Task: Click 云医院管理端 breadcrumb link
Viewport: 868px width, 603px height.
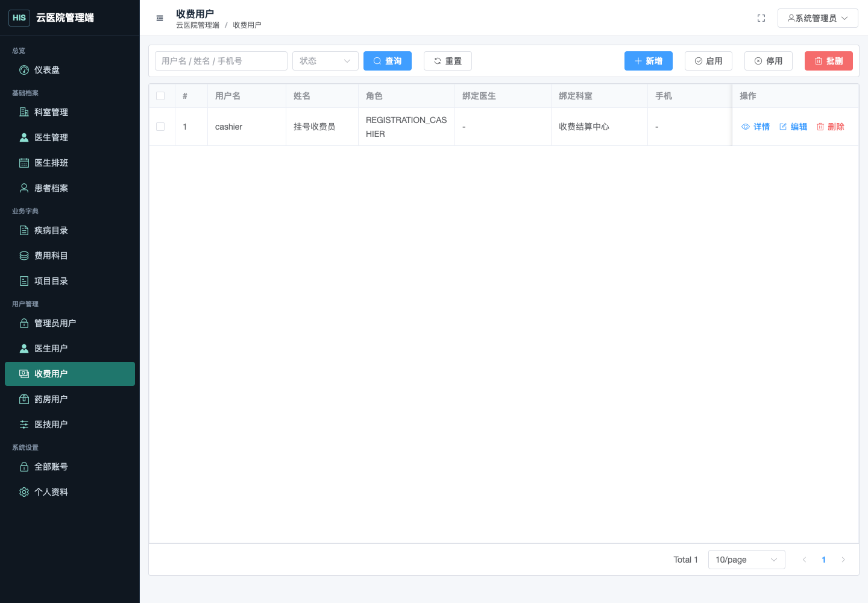Action: click(198, 25)
